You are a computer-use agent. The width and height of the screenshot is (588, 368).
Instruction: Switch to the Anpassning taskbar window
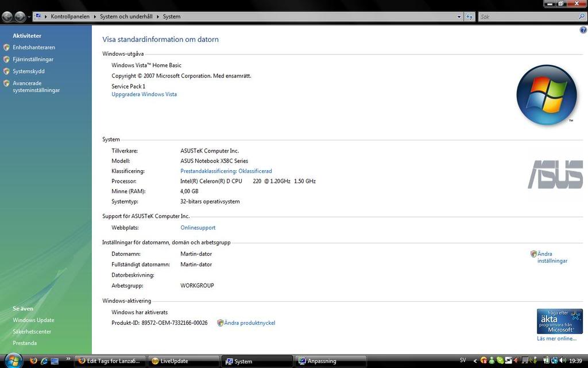[330, 361]
